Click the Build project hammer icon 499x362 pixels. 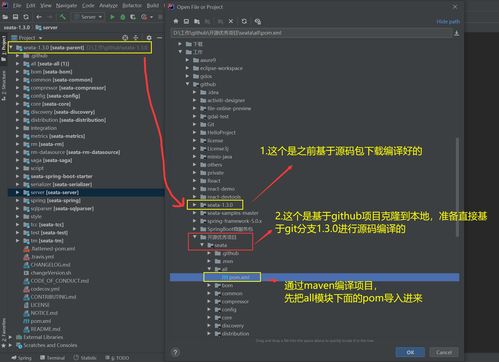(62, 17)
